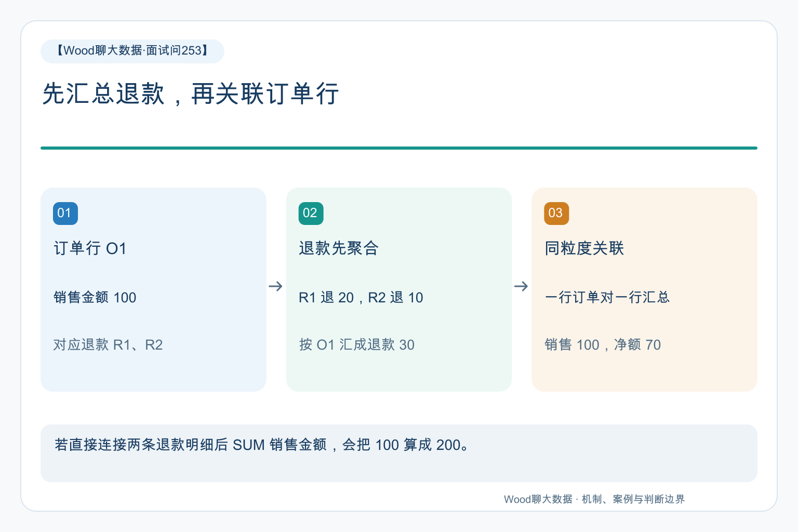The image size is (798, 532).
Task: Click the orange 03 step badge
Action: tap(556, 214)
